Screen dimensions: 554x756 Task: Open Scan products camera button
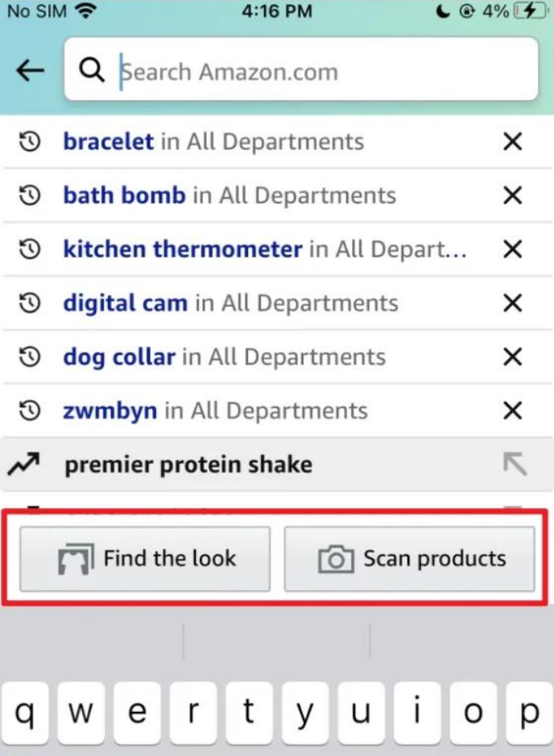409,559
